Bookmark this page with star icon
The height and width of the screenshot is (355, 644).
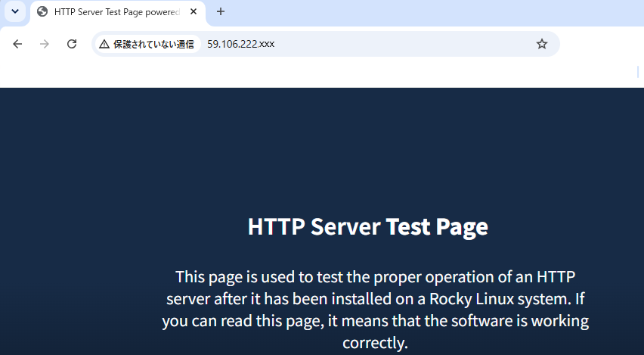click(542, 44)
